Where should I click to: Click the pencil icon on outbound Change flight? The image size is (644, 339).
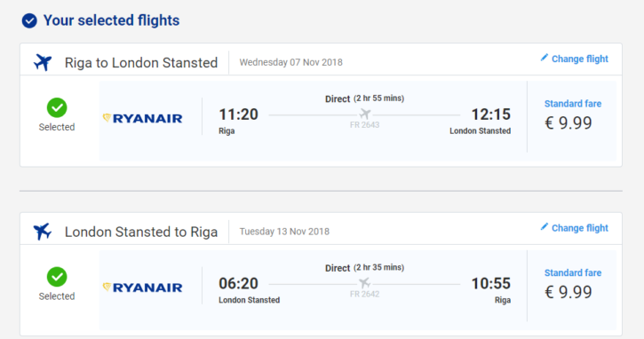click(x=545, y=58)
